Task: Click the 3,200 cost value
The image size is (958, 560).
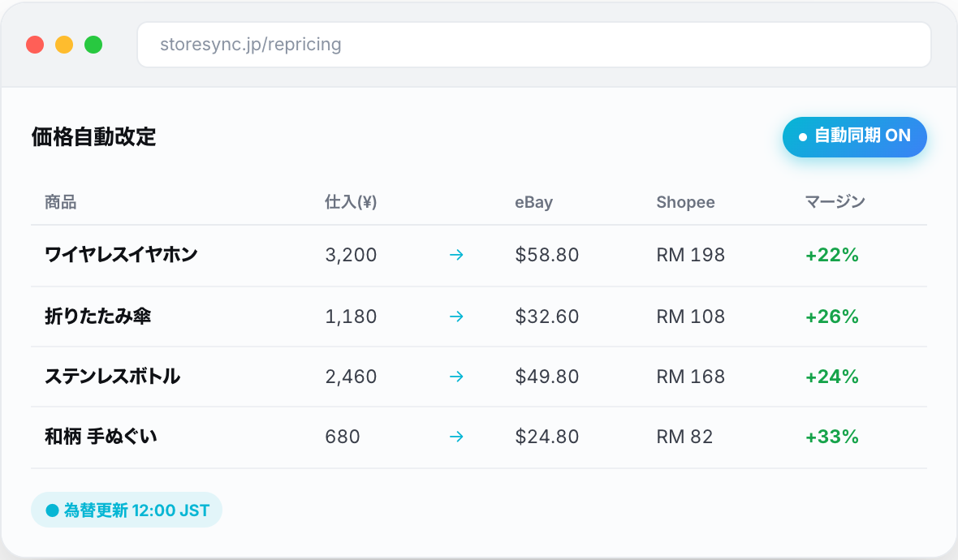Action: click(351, 255)
